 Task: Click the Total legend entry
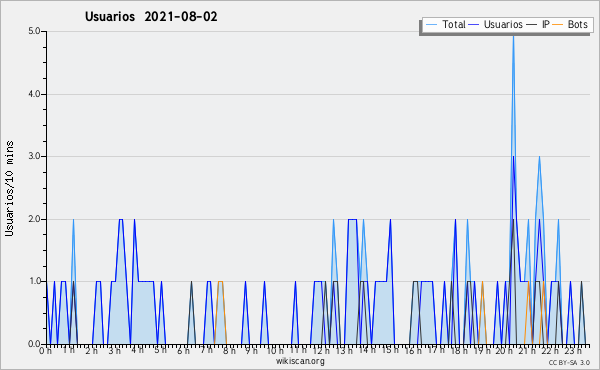[445, 24]
